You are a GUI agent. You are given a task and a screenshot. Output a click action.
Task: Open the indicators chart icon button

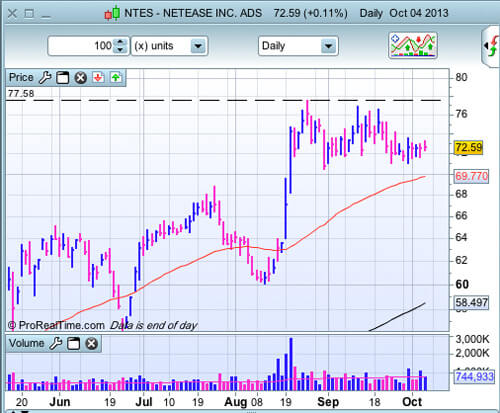[x=413, y=46]
